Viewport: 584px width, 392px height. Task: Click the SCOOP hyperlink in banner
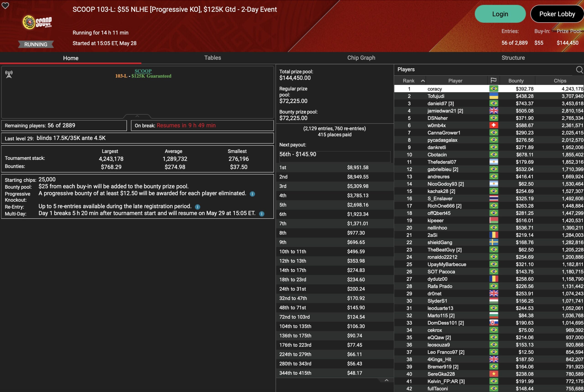point(143,71)
